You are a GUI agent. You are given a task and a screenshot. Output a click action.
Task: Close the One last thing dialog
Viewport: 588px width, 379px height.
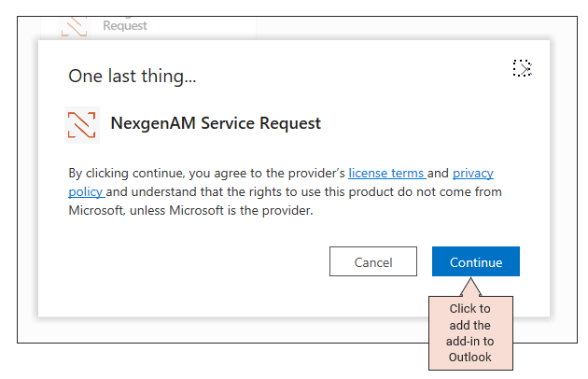tap(522, 68)
